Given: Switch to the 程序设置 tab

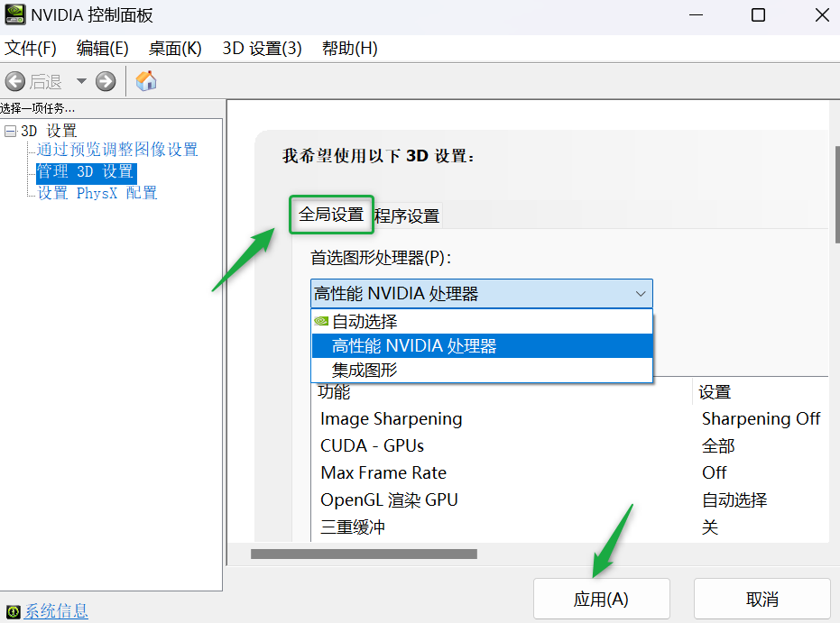Looking at the screenshot, I should [407, 216].
